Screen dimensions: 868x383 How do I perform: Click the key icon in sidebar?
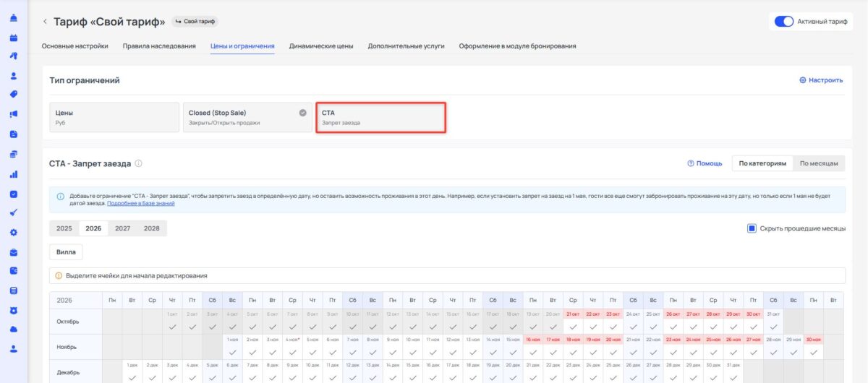click(14, 56)
